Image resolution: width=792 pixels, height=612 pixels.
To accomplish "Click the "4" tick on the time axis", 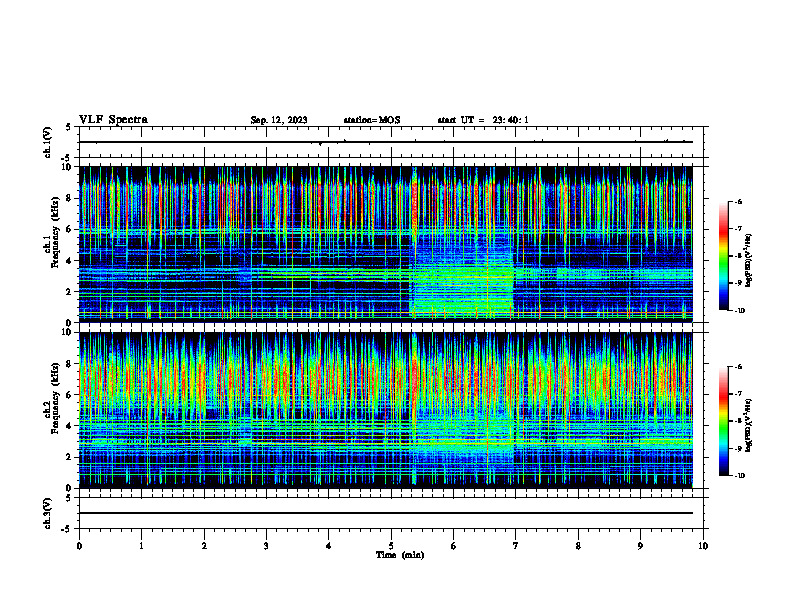I will click(x=329, y=546).
